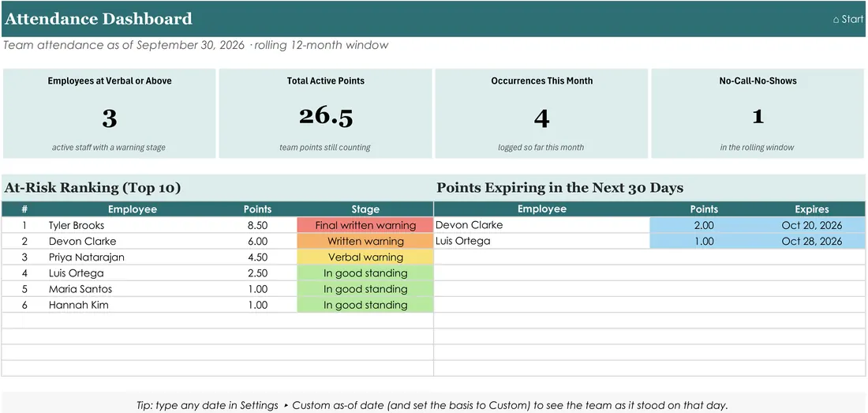Click the Attendance Dashboard title
The height and width of the screenshot is (413, 868).
click(x=99, y=19)
